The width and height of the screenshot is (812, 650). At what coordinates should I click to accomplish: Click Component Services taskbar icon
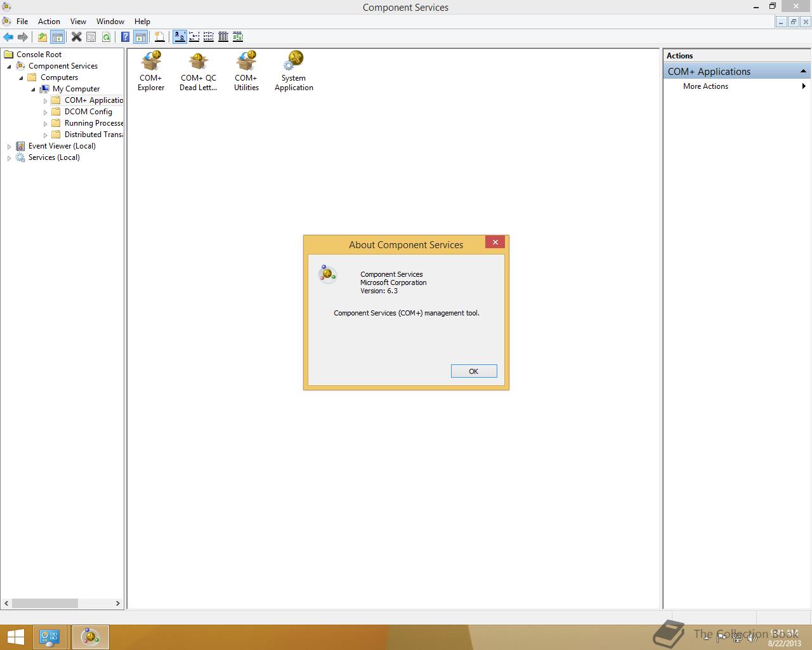point(90,637)
